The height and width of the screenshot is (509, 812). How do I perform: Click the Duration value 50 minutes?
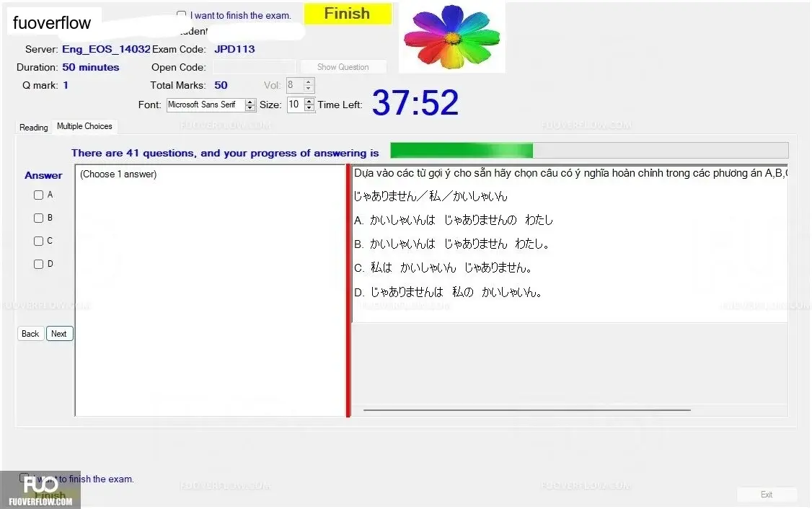click(91, 67)
